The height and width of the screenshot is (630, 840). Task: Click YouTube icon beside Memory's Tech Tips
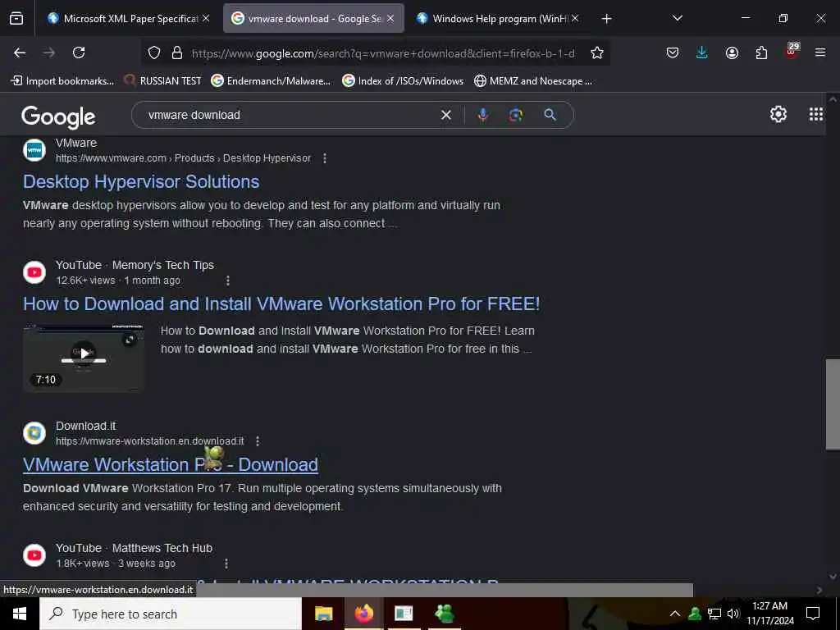(x=34, y=272)
